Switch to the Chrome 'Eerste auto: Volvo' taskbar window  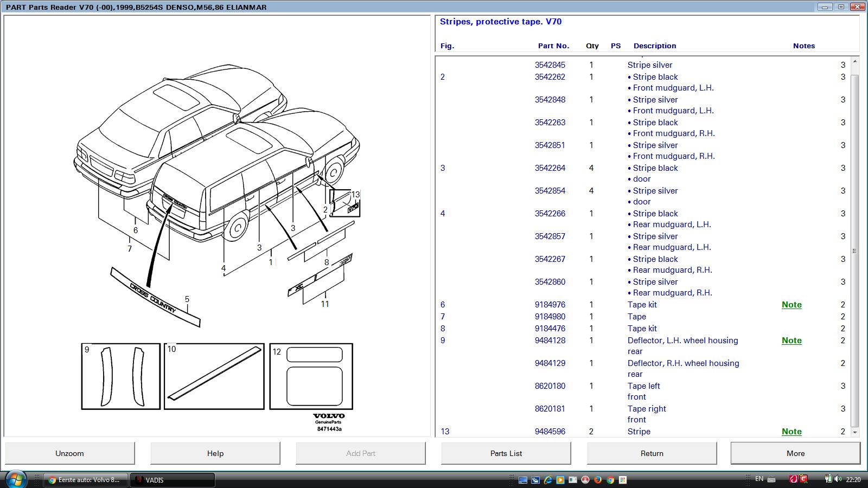[85, 480]
